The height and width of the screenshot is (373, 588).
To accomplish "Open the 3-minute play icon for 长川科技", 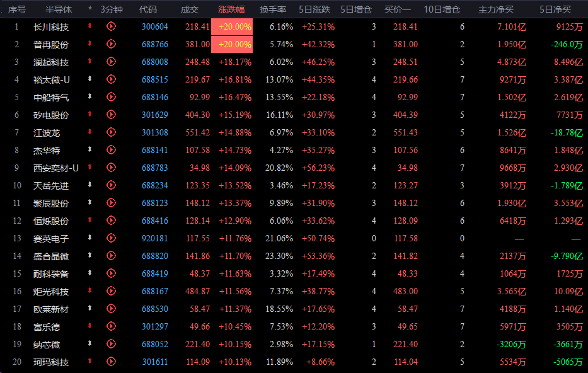I will (111, 26).
